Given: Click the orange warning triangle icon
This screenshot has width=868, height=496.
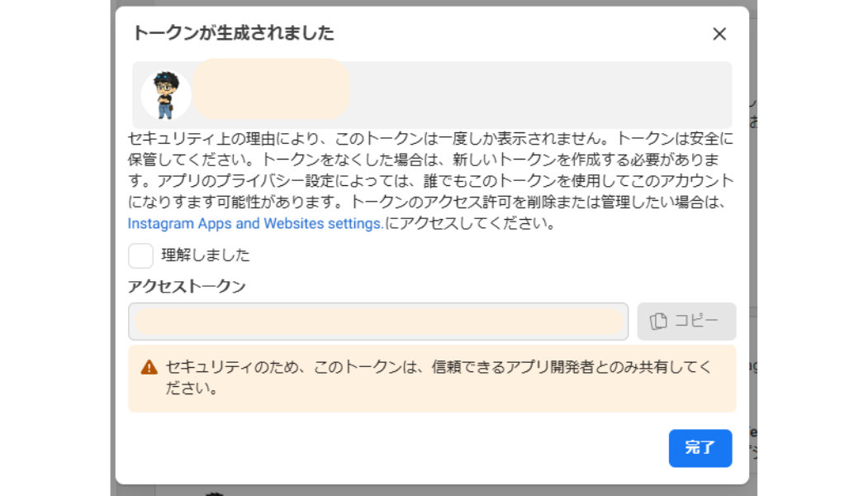Looking at the screenshot, I should tap(149, 368).
